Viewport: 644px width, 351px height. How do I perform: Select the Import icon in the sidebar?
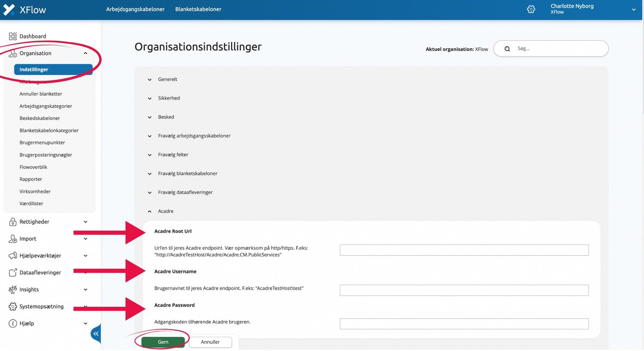[12, 239]
